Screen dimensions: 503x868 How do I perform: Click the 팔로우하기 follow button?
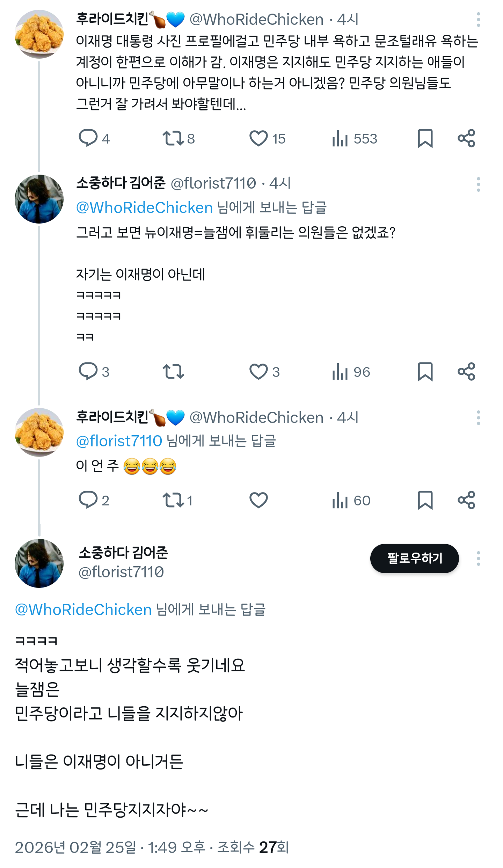(x=414, y=558)
